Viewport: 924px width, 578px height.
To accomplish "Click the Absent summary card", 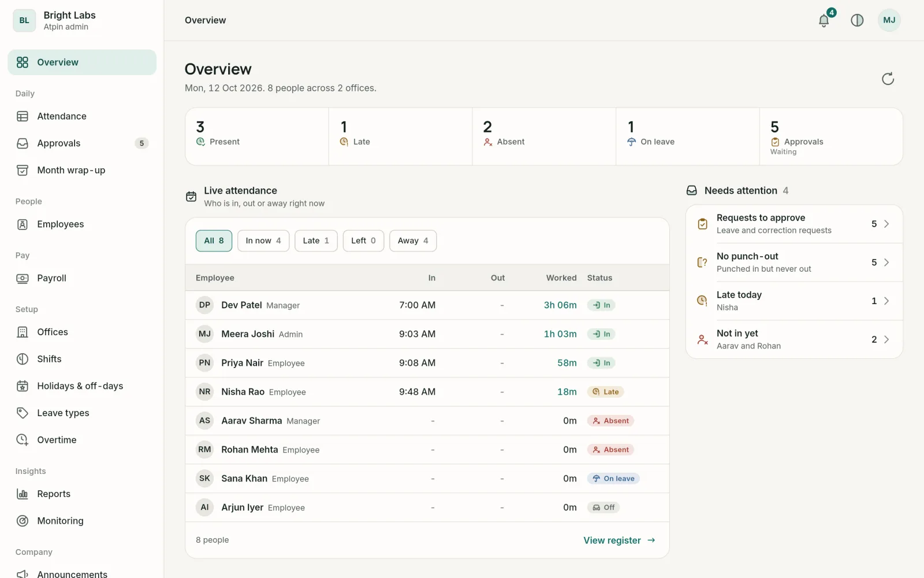I will [544, 136].
